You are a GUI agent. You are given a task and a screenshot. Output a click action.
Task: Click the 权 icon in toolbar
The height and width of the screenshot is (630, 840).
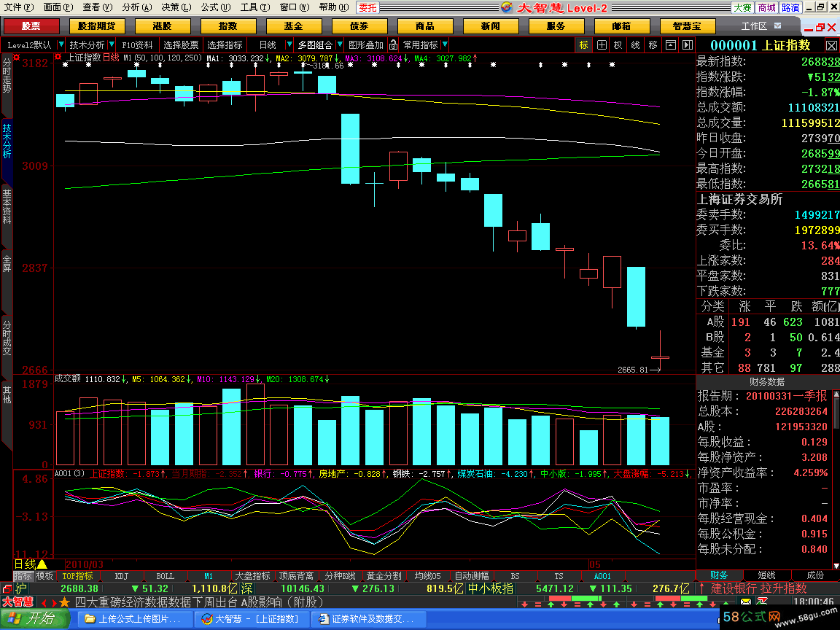pyautogui.click(x=618, y=45)
